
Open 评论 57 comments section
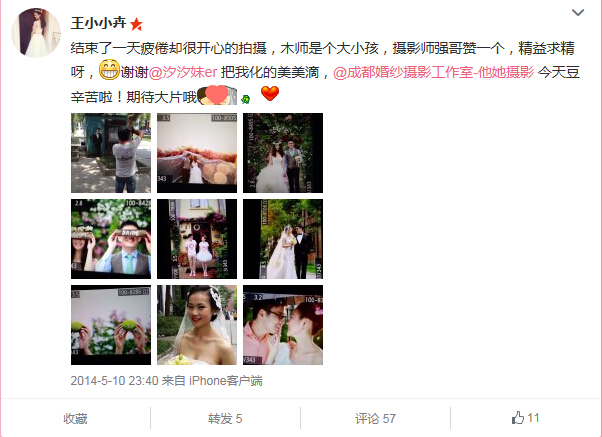(375, 418)
